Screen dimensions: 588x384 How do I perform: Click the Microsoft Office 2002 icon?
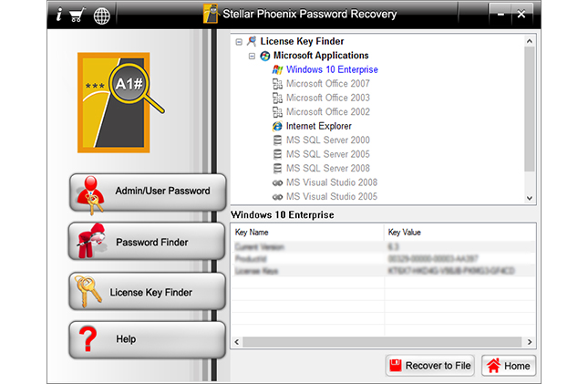coord(277,112)
